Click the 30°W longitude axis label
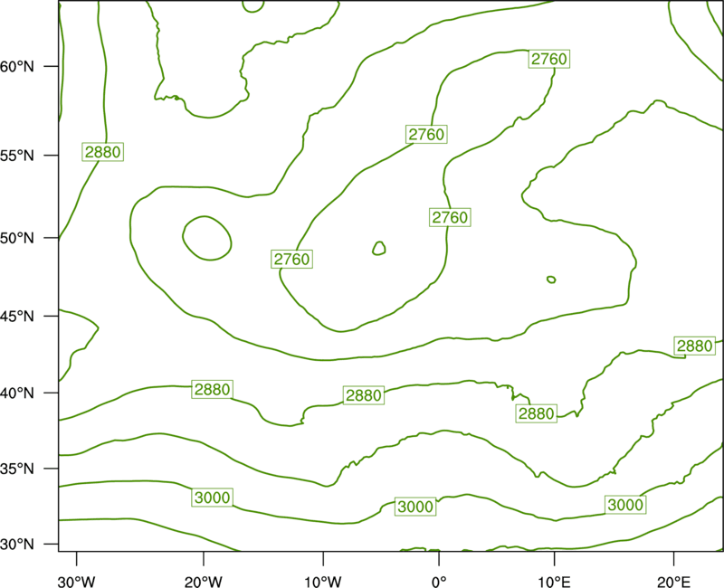The width and height of the screenshot is (724, 588). pyautogui.click(x=77, y=582)
